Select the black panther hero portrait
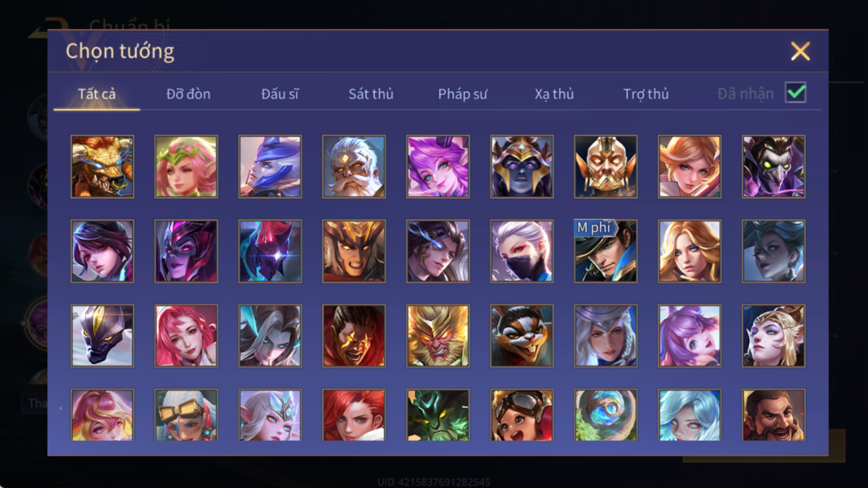 click(x=102, y=336)
